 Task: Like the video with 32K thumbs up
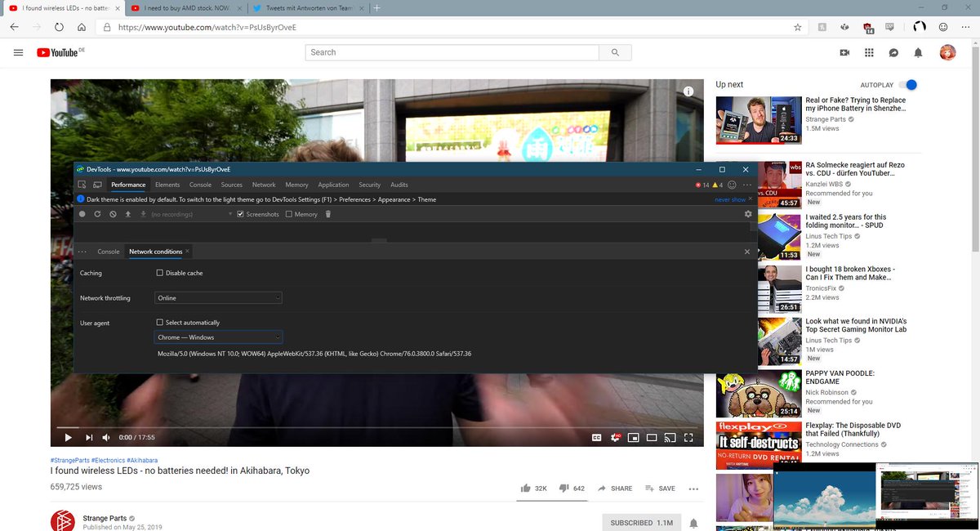tap(534, 489)
